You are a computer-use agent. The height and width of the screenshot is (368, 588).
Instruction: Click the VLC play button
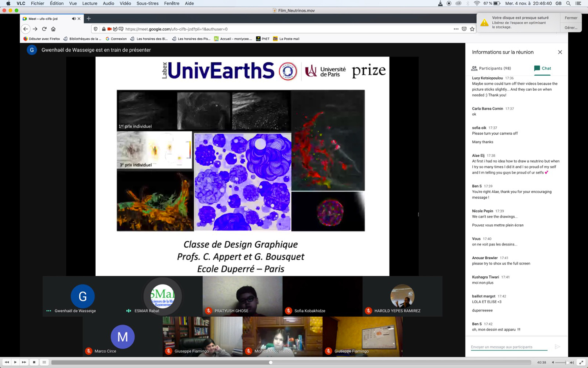tap(15, 362)
